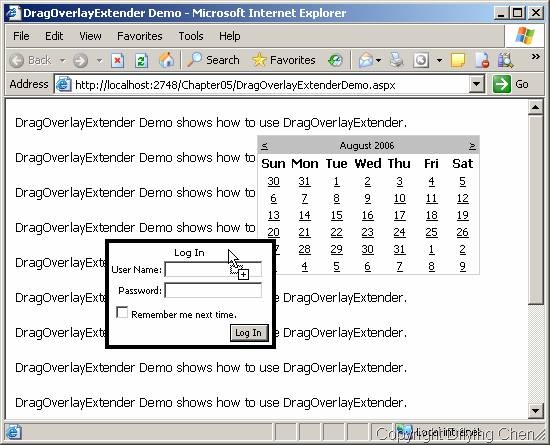The width and height of the screenshot is (550, 445).
Task: Print the page using printer icon
Action: point(397,60)
